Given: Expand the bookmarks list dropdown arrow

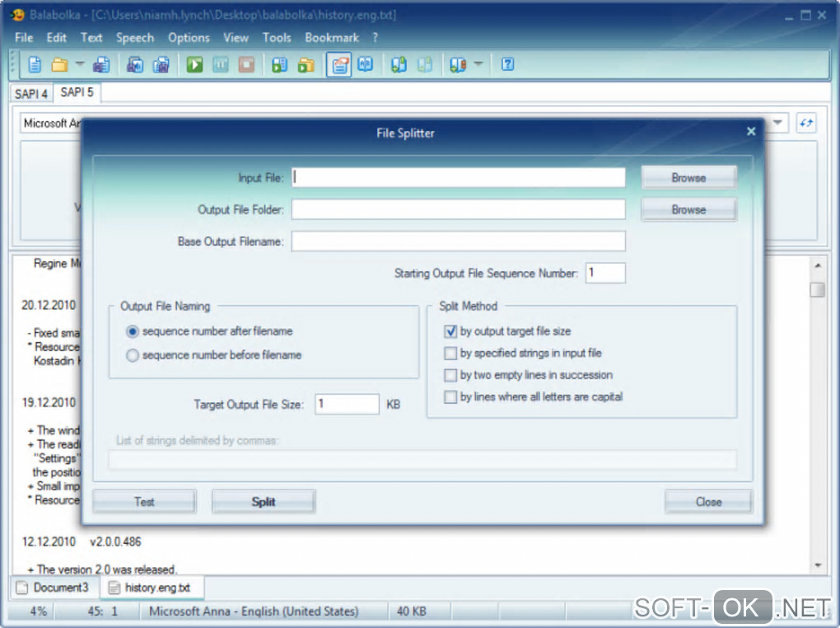Looking at the screenshot, I should tap(479, 63).
